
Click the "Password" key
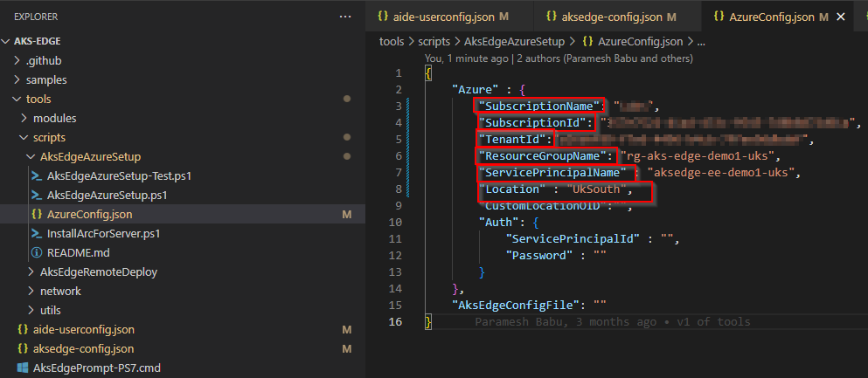point(539,255)
